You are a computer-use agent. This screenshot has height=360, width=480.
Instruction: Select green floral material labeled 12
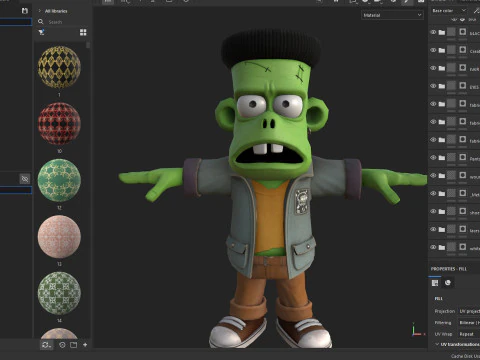point(59,180)
